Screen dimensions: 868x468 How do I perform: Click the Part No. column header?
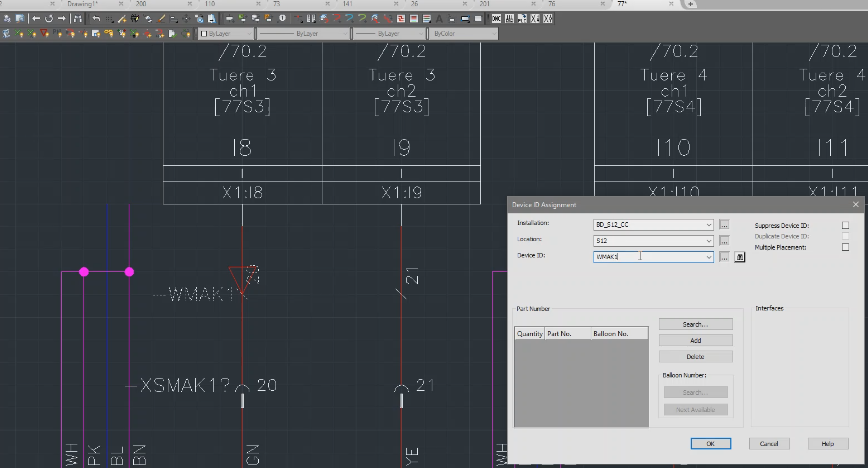point(567,334)
